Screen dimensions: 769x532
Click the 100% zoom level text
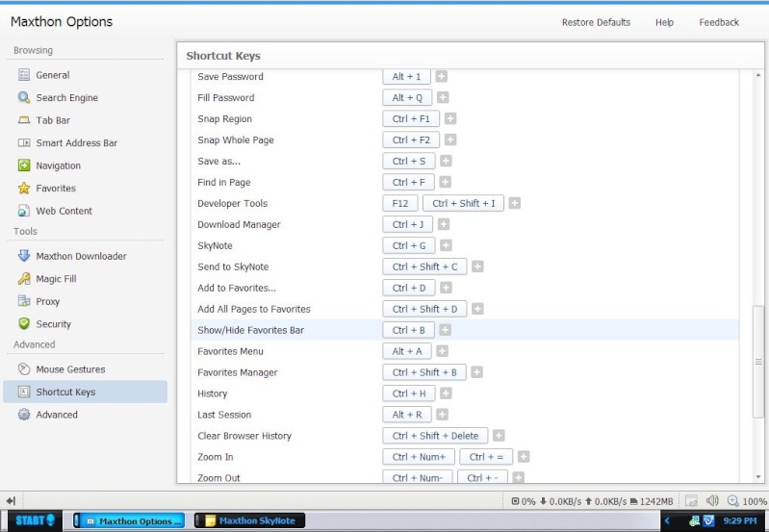(755, 501)
